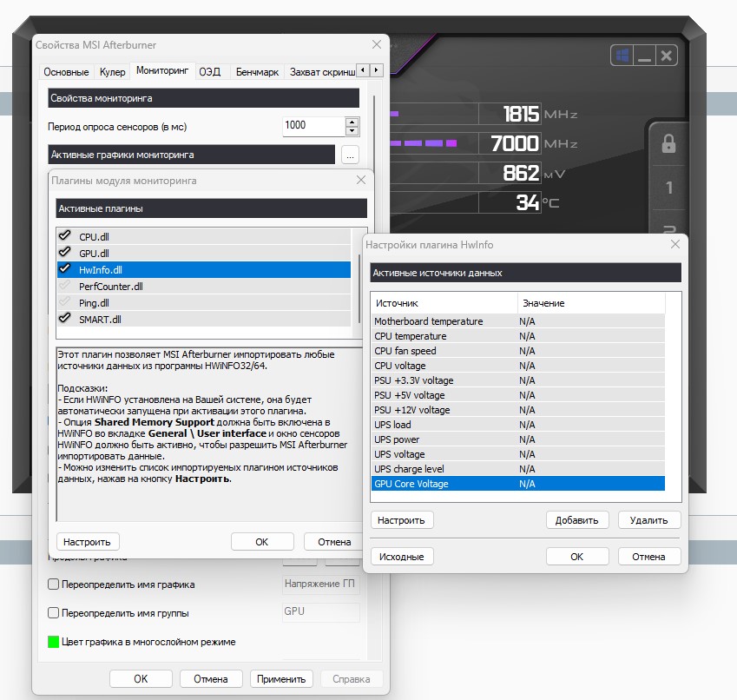Switch to the 'Мониторинг' tab

pos(162,70)
